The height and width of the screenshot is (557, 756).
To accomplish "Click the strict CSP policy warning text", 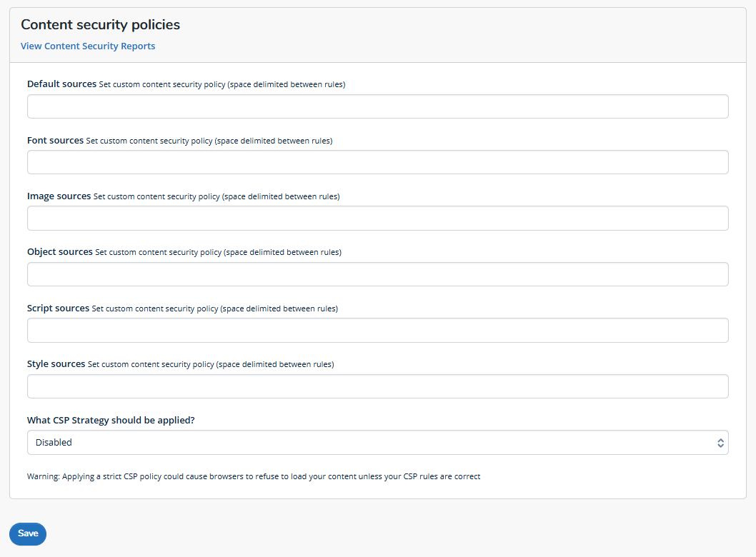I will pyautogui.click(x=254, y=476).
